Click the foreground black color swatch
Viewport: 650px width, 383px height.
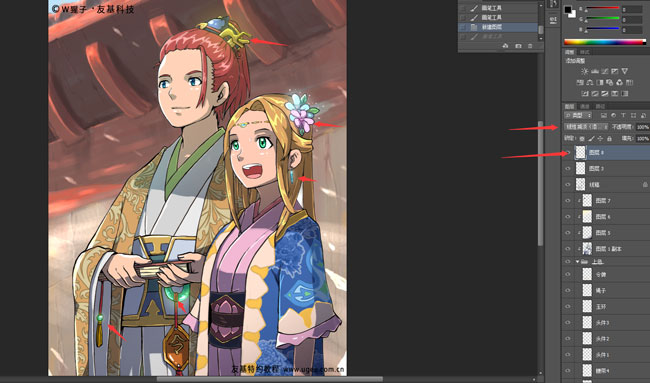pos(568,10)
